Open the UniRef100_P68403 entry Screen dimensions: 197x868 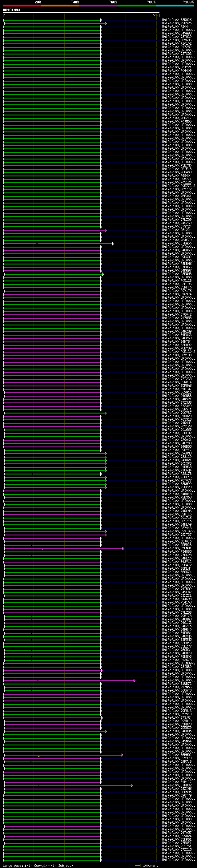[x=177, y=172]
